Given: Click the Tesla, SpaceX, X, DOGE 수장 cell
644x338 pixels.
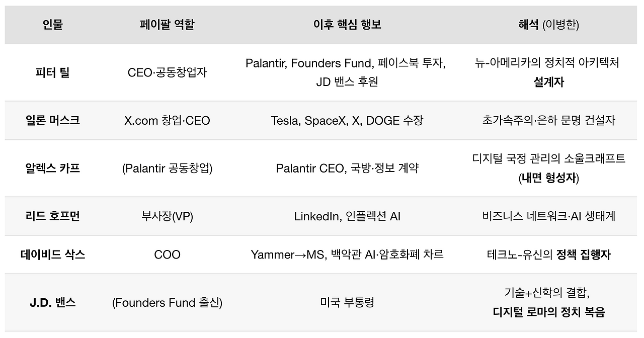Looking at the screenshot, I should click(x=347, y=121).
